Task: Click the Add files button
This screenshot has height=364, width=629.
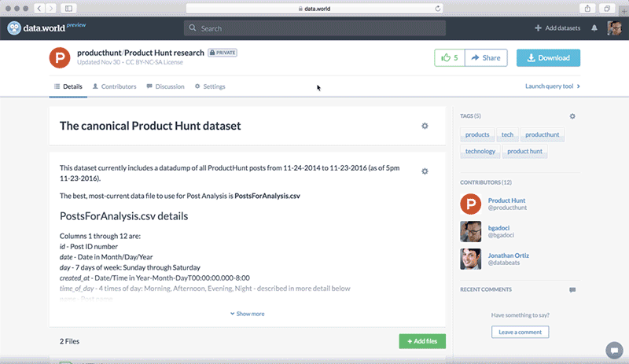Action: pyautogui.click(x=421, y=341)
